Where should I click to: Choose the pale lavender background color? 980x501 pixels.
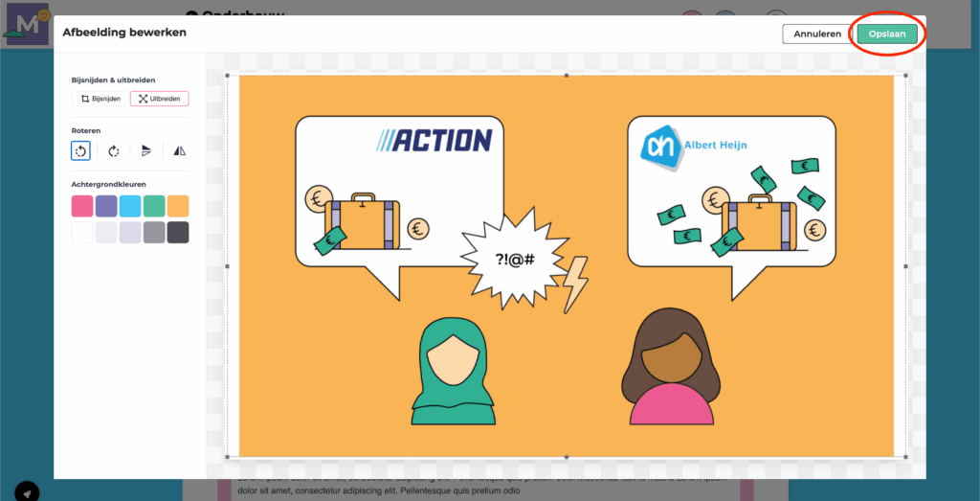130,232
